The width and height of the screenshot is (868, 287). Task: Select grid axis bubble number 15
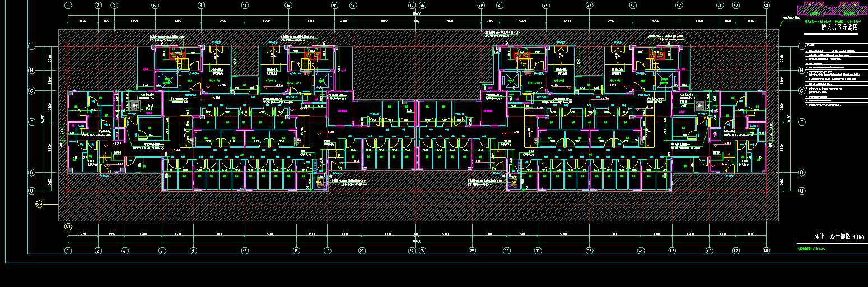click(x=288, y=6)
